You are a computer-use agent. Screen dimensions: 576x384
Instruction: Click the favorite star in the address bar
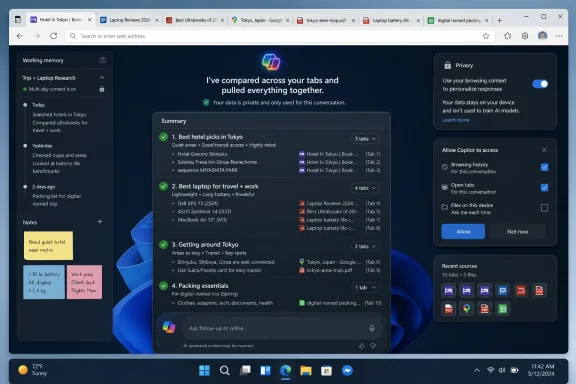click(486, 36)
